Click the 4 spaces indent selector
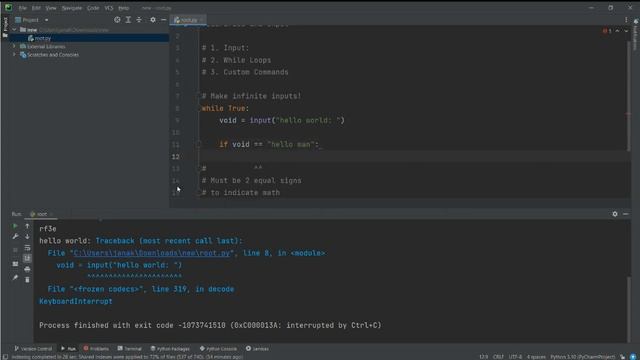The width and height of the screenshot is (640, 360). (x=536, y=357)
